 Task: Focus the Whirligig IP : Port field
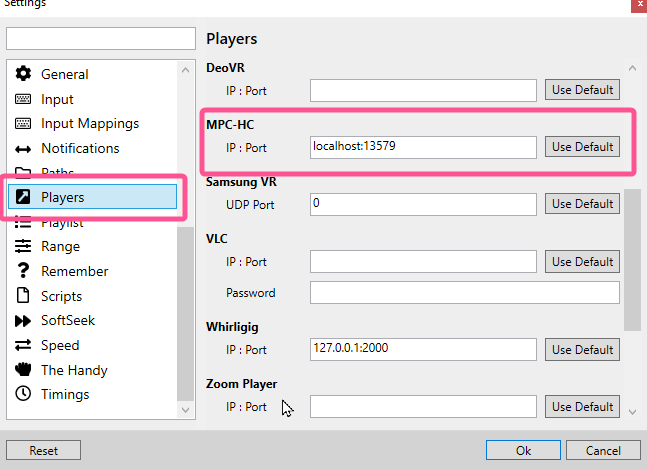coord(423,350)
